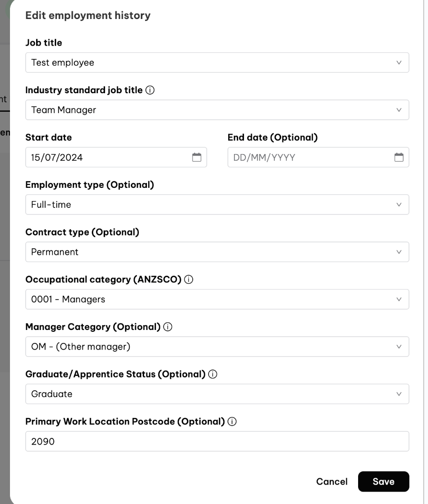Show info tooltip for Manager Category
The width and height of the screenshot is (428, 504).
click(167, 327)
